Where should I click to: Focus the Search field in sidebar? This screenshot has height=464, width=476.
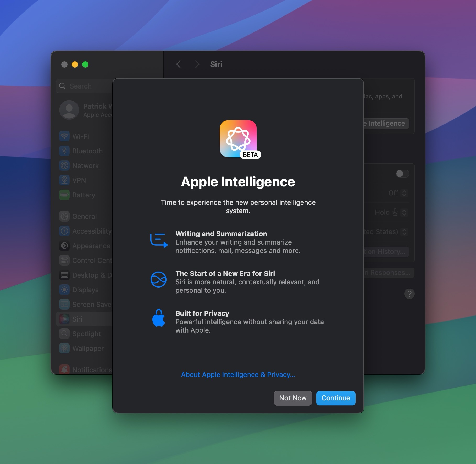coord(84,86)
